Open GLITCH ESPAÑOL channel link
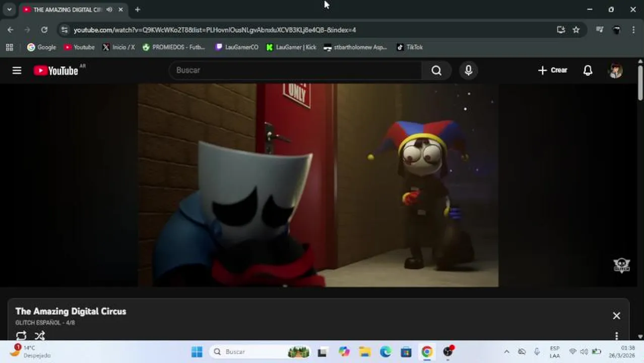644x363 pixels. coord(38,323)
